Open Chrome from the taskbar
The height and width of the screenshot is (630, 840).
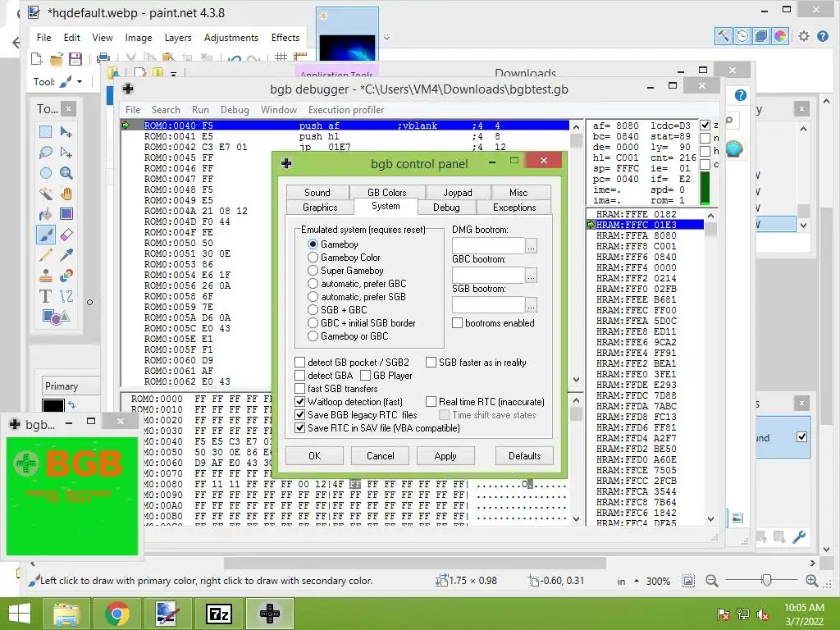(116, 614)
